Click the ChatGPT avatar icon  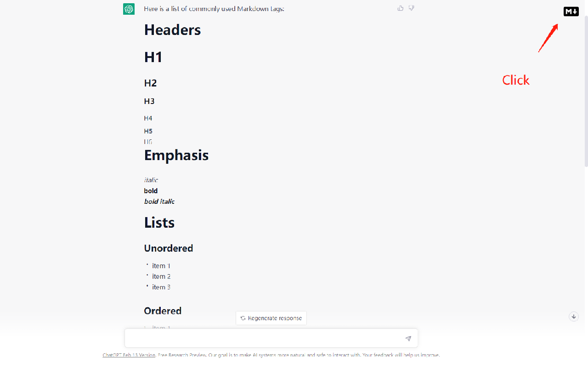[129, 9]
